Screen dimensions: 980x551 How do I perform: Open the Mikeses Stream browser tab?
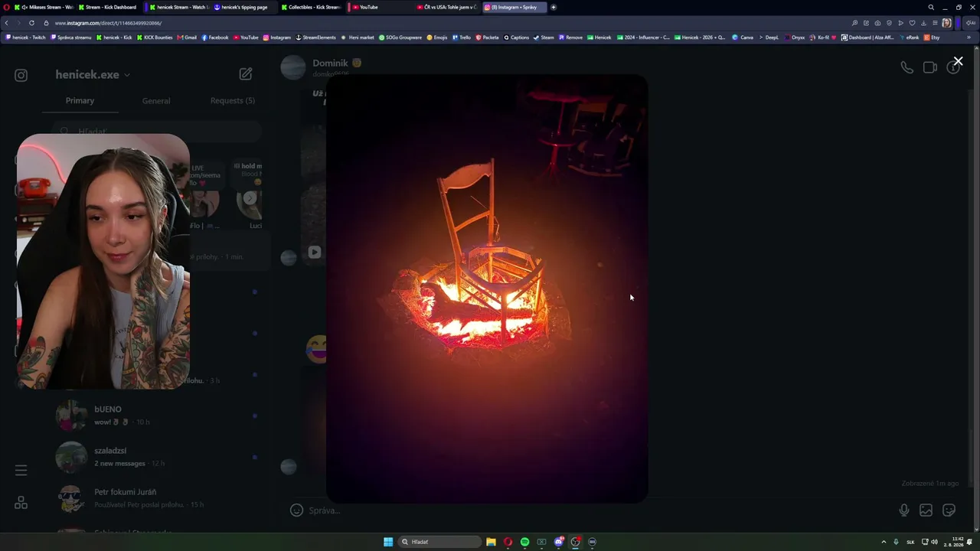pyautogui.click(x=44, y=7)
